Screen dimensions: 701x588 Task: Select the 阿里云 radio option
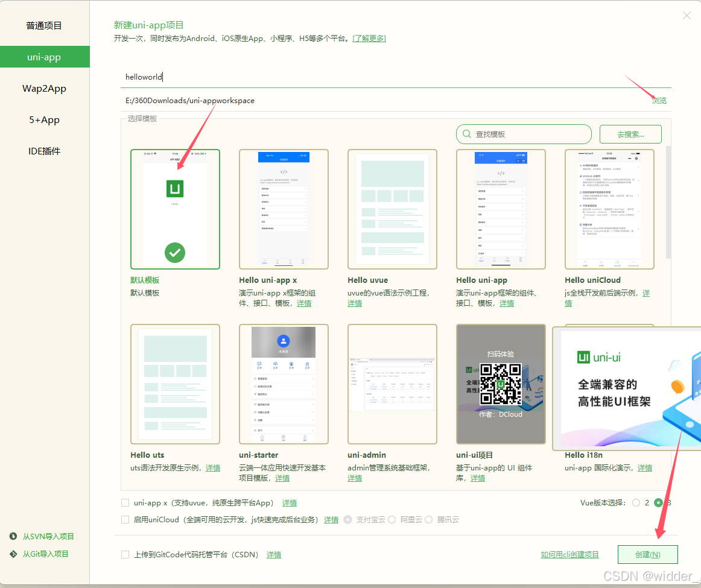[392, 520]
